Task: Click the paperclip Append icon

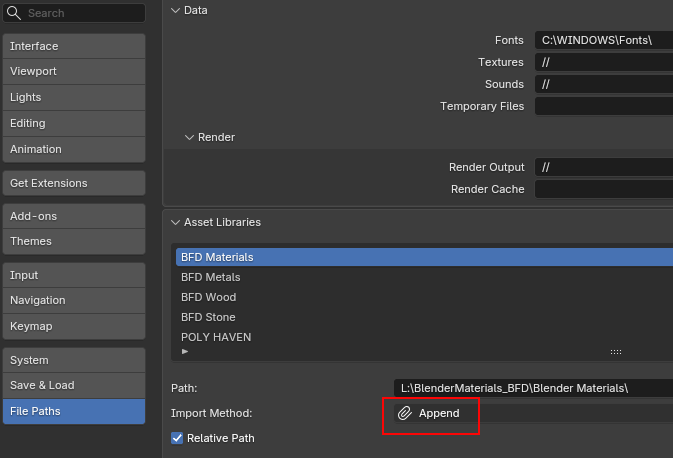Action: click(x=404, y=413)
